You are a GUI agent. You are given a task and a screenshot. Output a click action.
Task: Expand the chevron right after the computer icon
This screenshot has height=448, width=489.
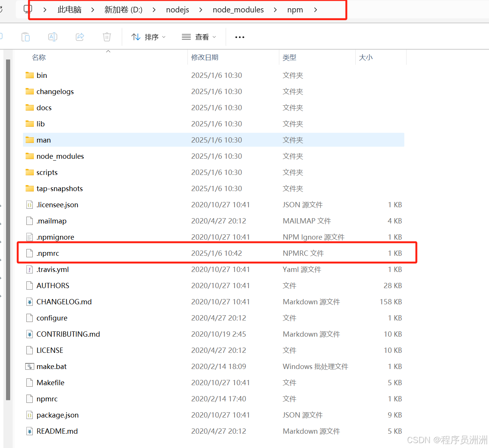click(x=45, y=10)
